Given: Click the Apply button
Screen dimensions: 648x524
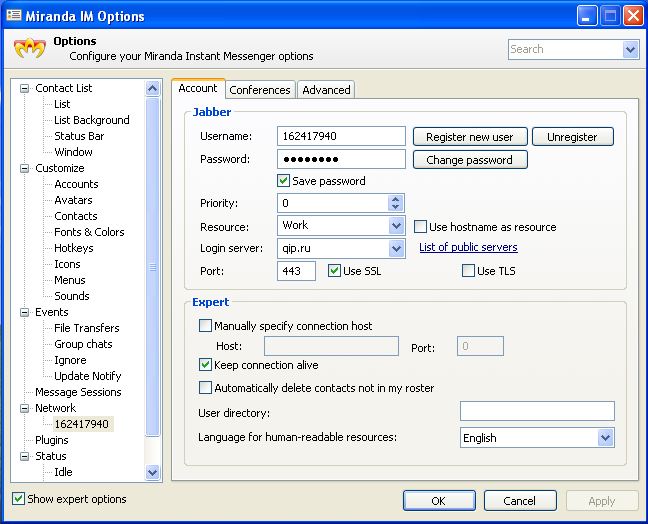Looking at the screenshot, I should [602, 501].
